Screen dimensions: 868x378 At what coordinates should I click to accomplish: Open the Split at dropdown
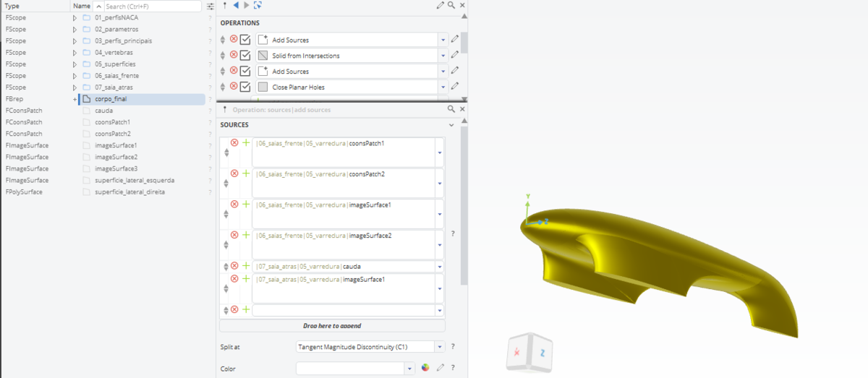point(439,347)
